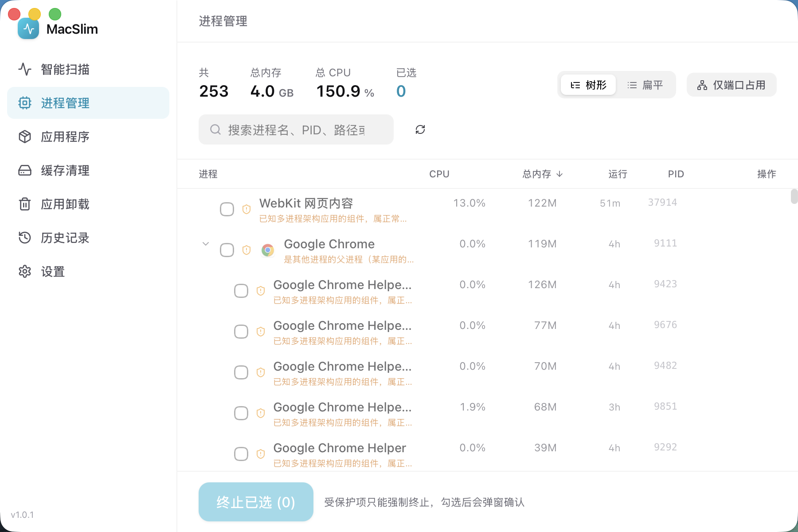Click the shield icon on PID 9292 row
This screenshot has width=798, height=532.
[261, 454]
